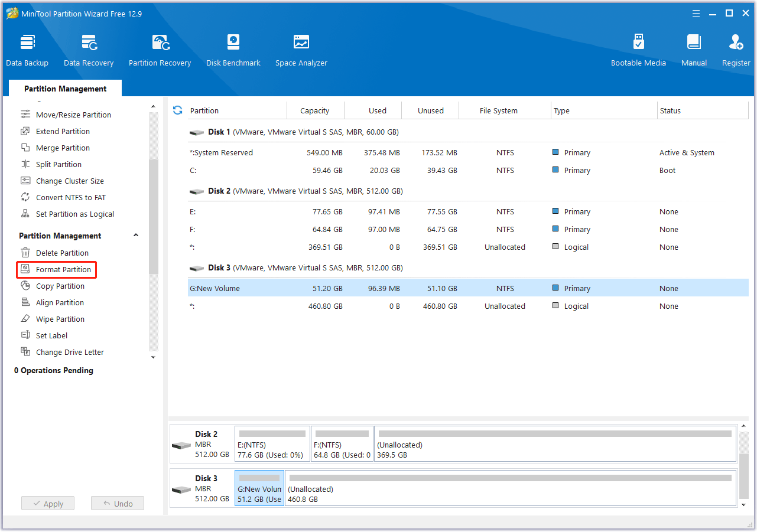Screen dimensions: 757x532
Task: Open Partition Recovery wizard
Action: pos(160,50)
